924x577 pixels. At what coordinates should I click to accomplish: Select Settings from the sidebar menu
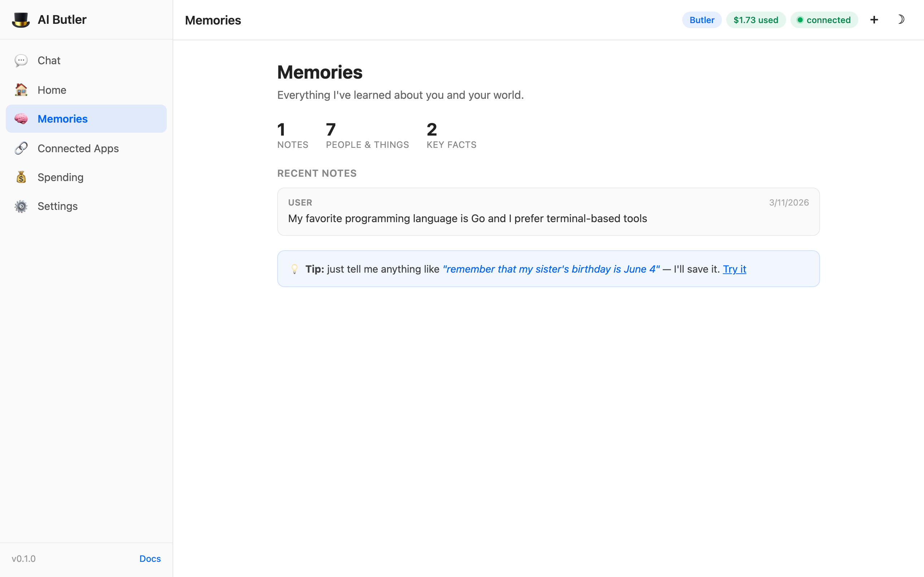[x=58, y=206]
